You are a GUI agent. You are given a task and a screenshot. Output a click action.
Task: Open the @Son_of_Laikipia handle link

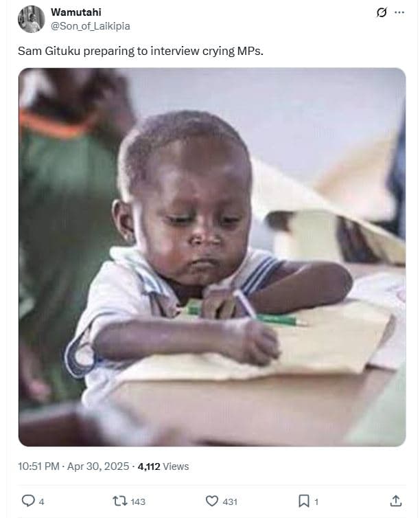pyautogui.click(x=90, y=26)
